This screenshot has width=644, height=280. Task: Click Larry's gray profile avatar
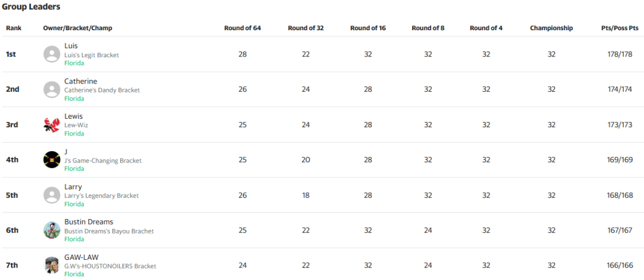[x=52, y=195]
